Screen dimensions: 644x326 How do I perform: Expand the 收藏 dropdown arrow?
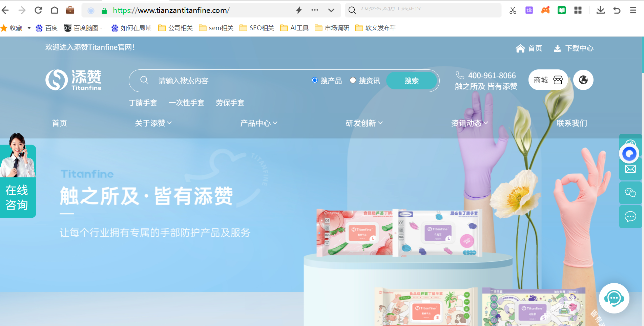[29, 28]
